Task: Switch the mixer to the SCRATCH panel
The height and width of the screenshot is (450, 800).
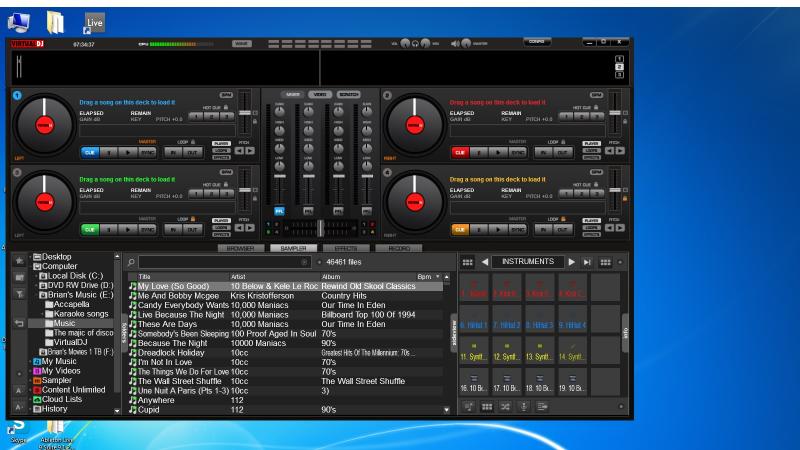Action: point(349,95)
